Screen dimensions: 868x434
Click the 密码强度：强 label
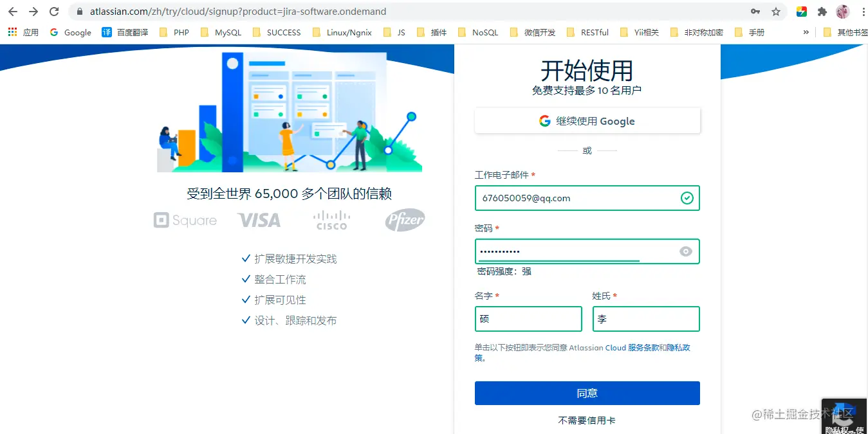point(504,271)
